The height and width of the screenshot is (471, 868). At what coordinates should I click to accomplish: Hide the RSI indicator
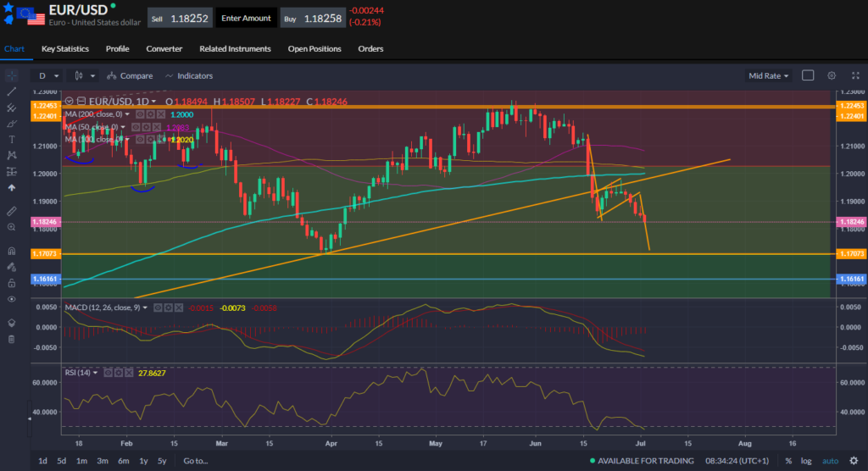click(x=108, y=373)
